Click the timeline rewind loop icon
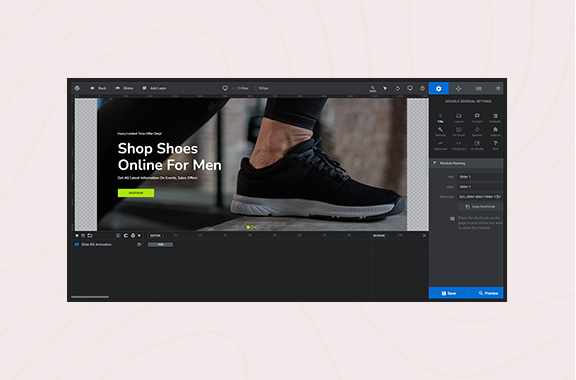The width and height of the screenshot is (576, 380). [x=126, y=236]
